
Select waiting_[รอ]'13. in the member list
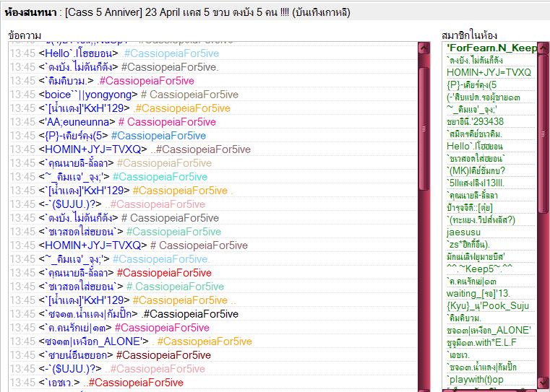coord(478,293)
